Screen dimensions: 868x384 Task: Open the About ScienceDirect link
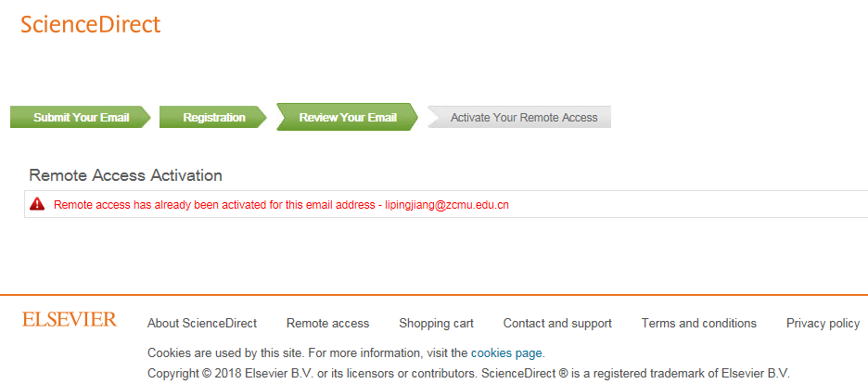click(202, 324)
